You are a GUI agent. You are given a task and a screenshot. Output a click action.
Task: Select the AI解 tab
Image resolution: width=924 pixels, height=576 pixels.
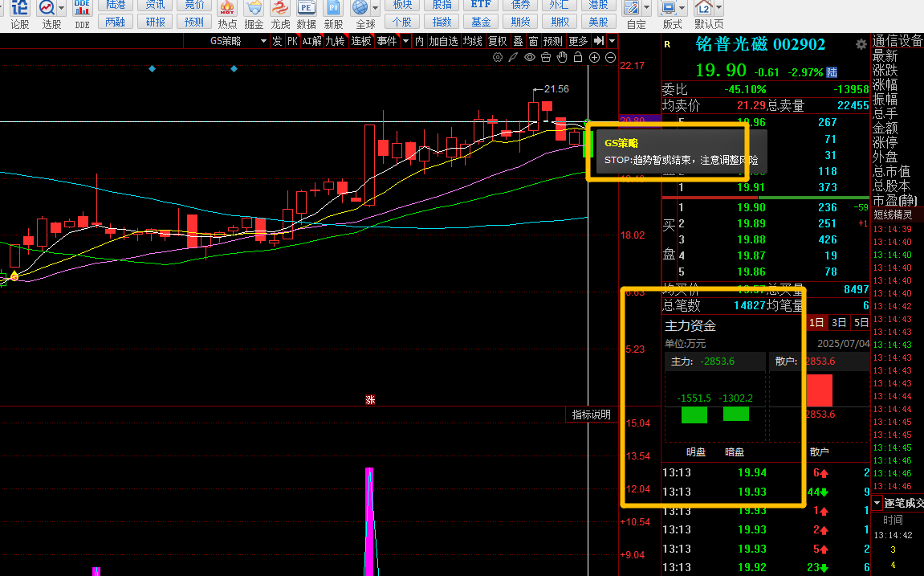(x=311, y=41)
